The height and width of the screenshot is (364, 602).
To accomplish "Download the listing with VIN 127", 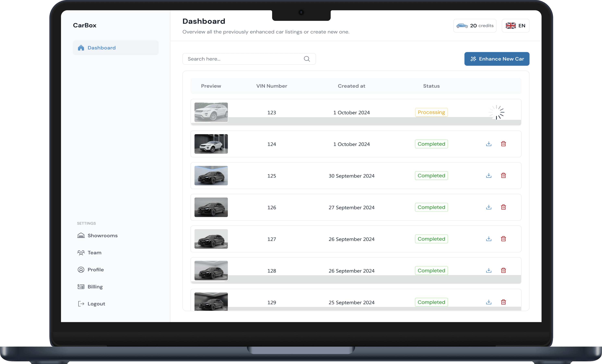I will 489,239.
